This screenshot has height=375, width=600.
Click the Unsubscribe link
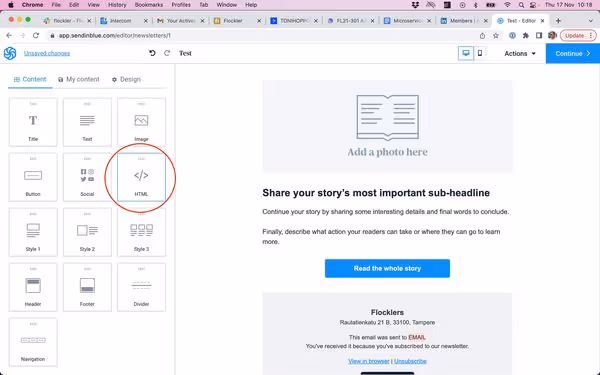pos(410,361)
